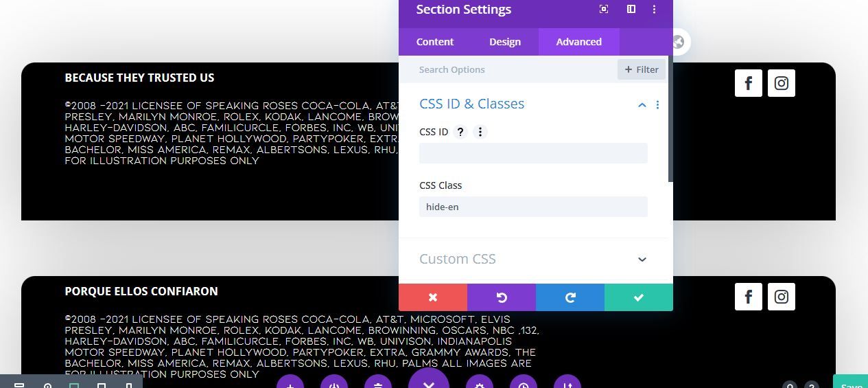Edit the CSS Class field containing hide-en
Viewport: 868px width, 388px height.
[x=533, y=207]
